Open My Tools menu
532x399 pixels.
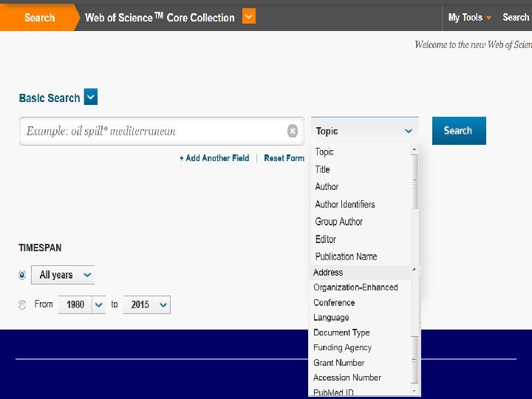tap(470, 17)
